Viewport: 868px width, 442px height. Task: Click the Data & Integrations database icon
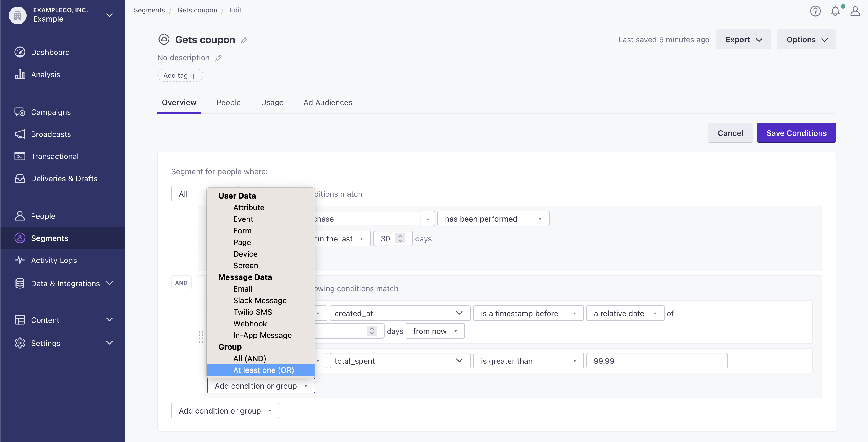[20, 283]
